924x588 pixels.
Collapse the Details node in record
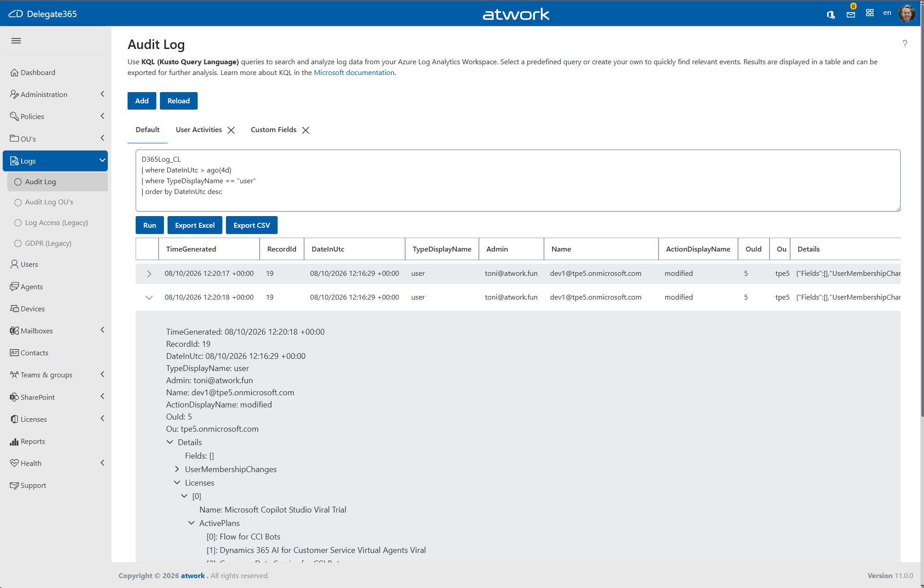coord(170,442)
